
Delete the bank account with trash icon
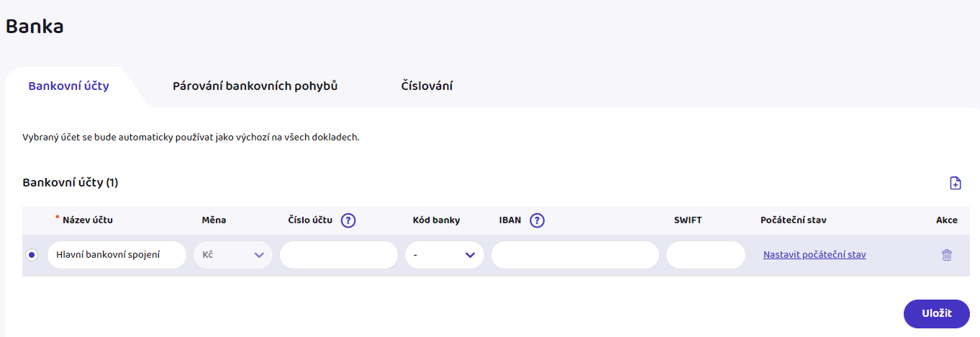947,255
